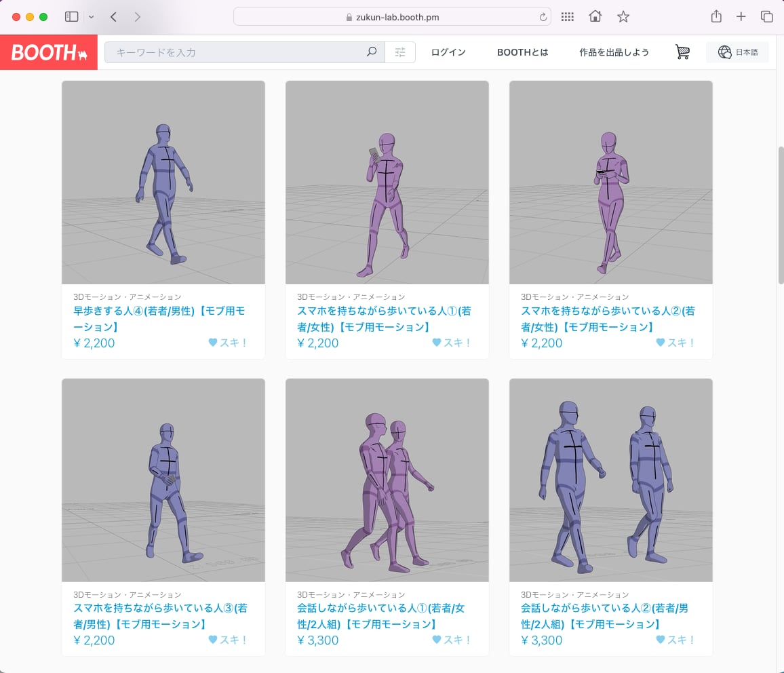This screenshot has height=673, width=784.
Task: Open the BOOTHとは menu item
Action: point(522,52)
